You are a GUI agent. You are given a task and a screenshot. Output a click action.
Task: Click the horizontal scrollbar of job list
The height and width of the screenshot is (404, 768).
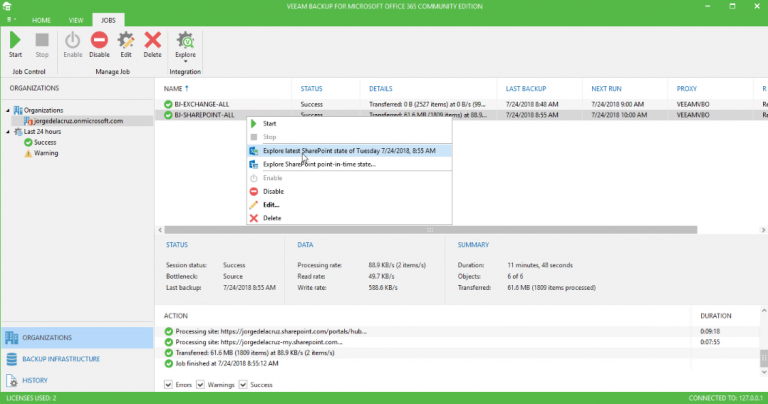(431, 230)
